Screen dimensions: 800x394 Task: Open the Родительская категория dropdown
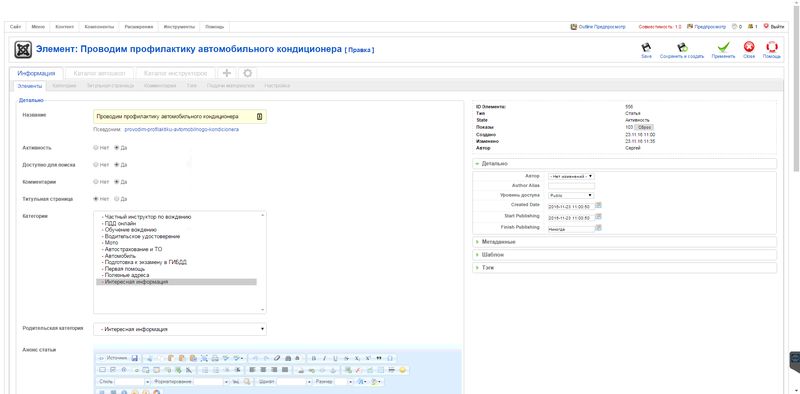180,329
